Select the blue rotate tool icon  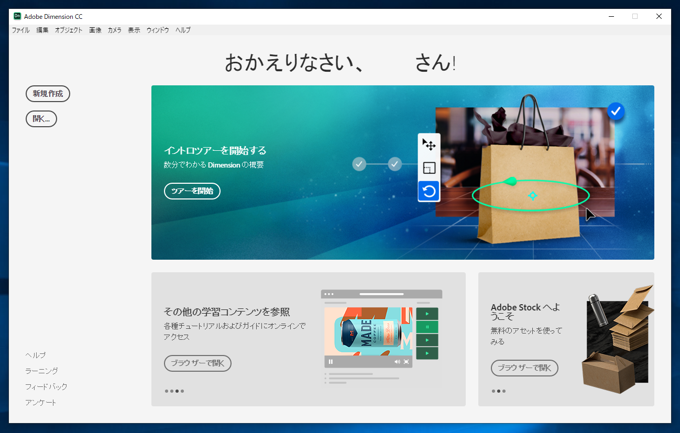[x=429, y=191]
